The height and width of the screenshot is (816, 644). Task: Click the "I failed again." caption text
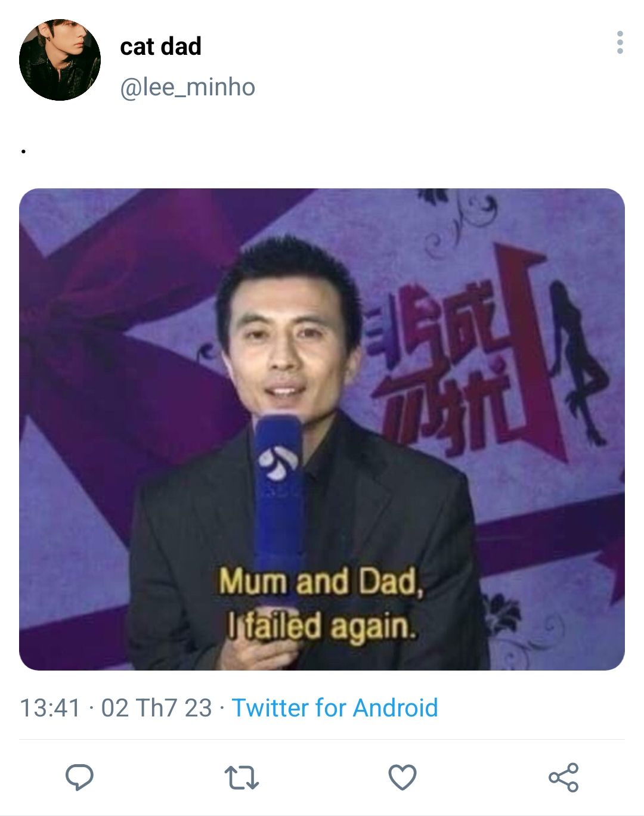point(321,626)
